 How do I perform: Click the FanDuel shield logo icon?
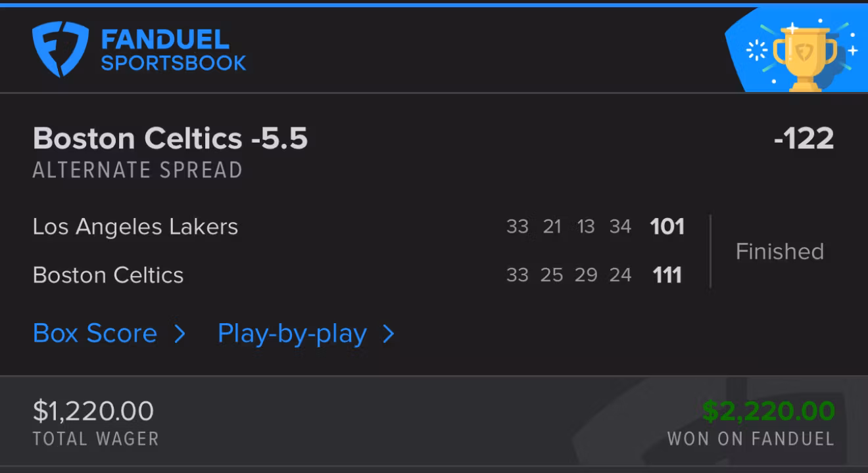click(x=60, y=49)
